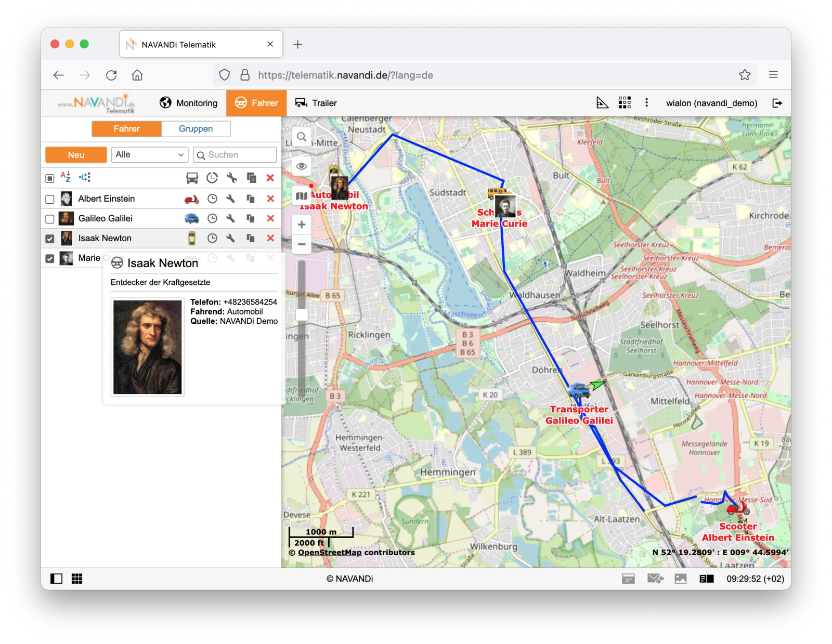Toggle the left sidebar panel icon in footer

[56, 579]
